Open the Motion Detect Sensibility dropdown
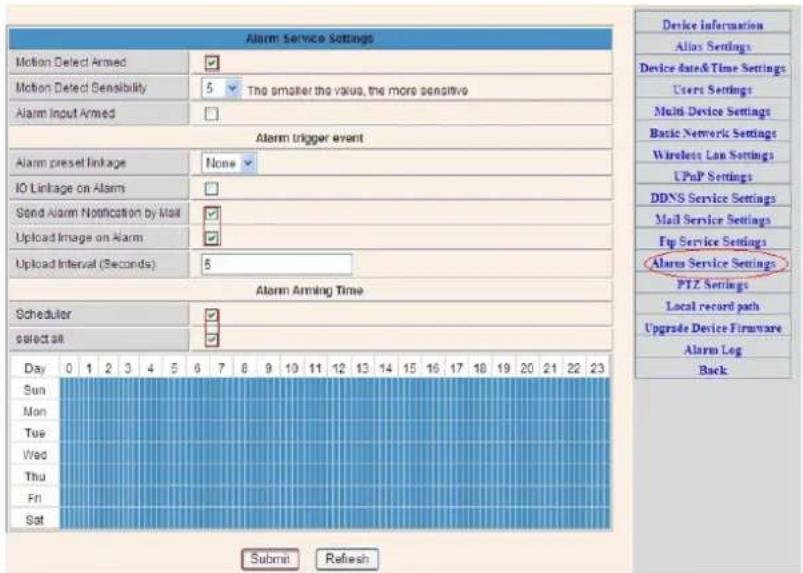 click(221, 89)
